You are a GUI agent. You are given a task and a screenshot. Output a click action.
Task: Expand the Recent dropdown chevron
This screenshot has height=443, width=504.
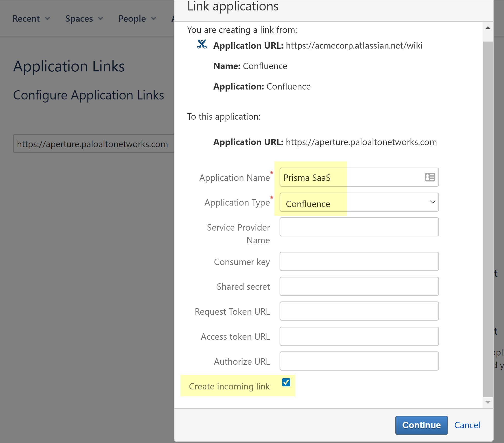[48, 18]
